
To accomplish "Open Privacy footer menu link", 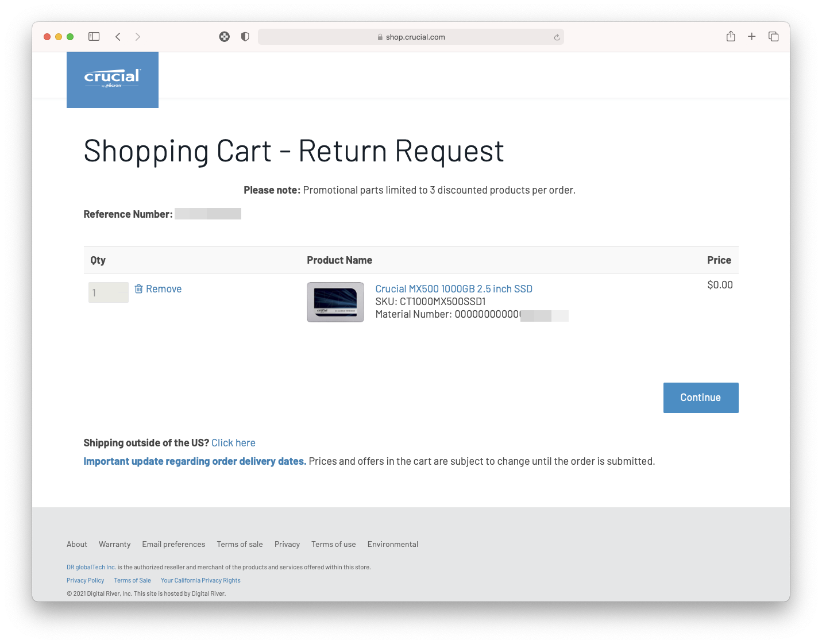I will (x=287, y=544).
